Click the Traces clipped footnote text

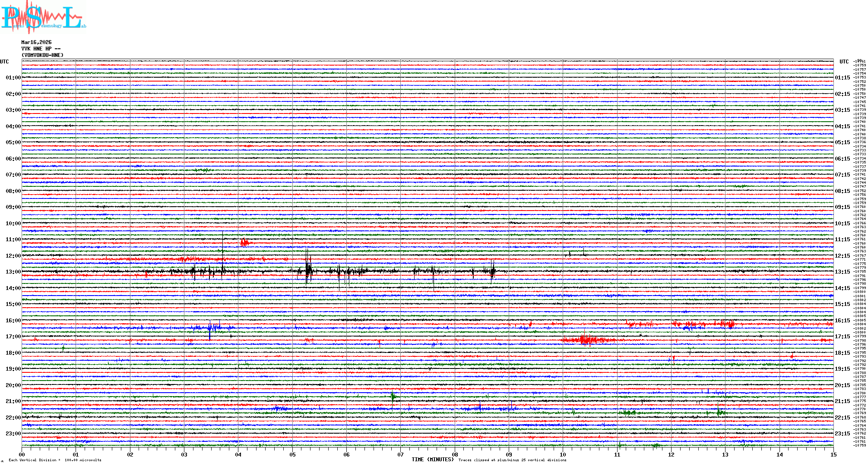[x=512, y=460]
